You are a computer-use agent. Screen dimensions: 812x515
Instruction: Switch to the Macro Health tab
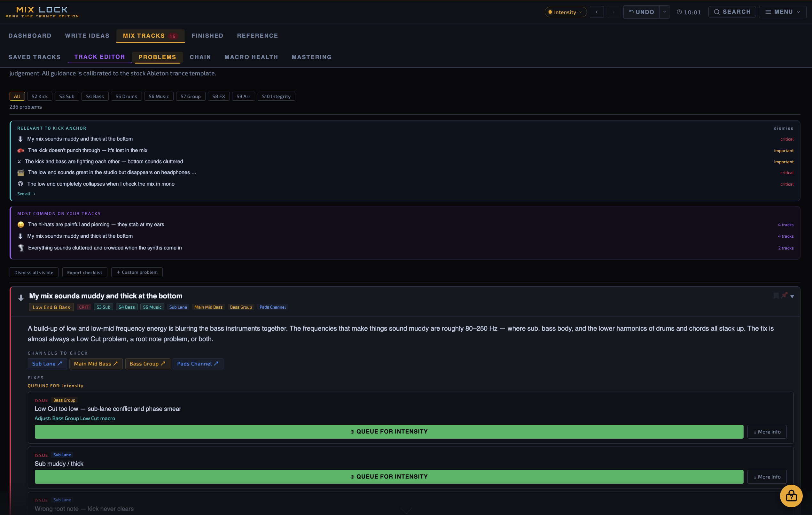click(251, 57)
